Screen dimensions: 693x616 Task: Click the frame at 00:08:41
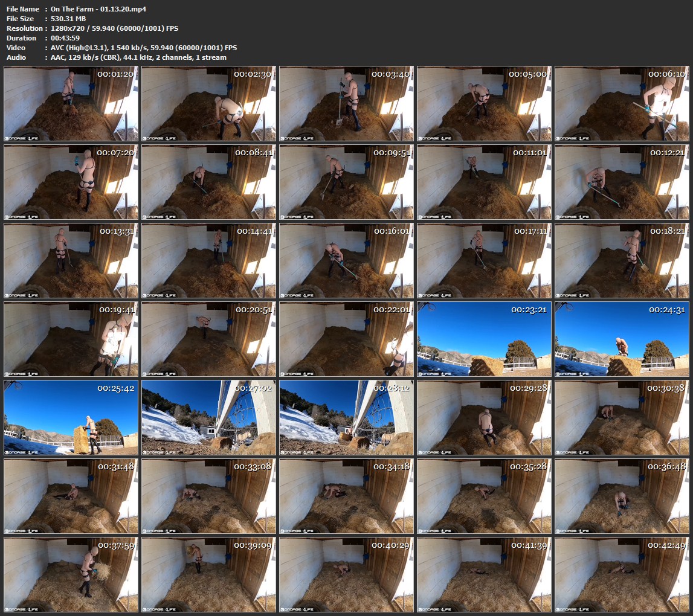(x=209, y=182)
